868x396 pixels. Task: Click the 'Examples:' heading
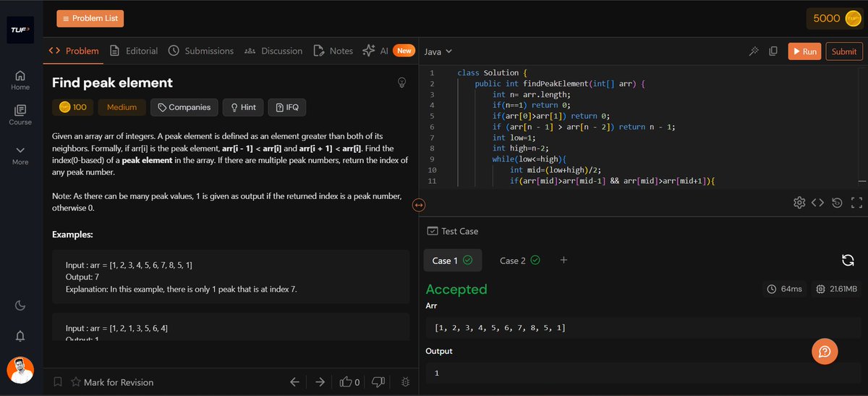pos(72,235)
